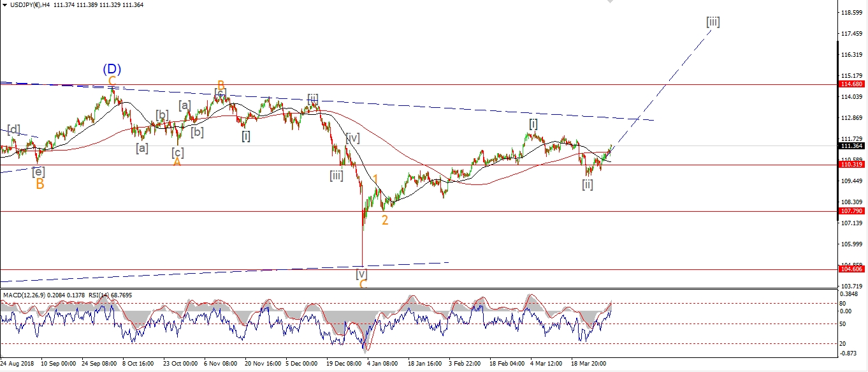This screenshot has width=868, height=372.
Task: Click the red 114.680 price level tag
Action: click(x=852, y=84)
